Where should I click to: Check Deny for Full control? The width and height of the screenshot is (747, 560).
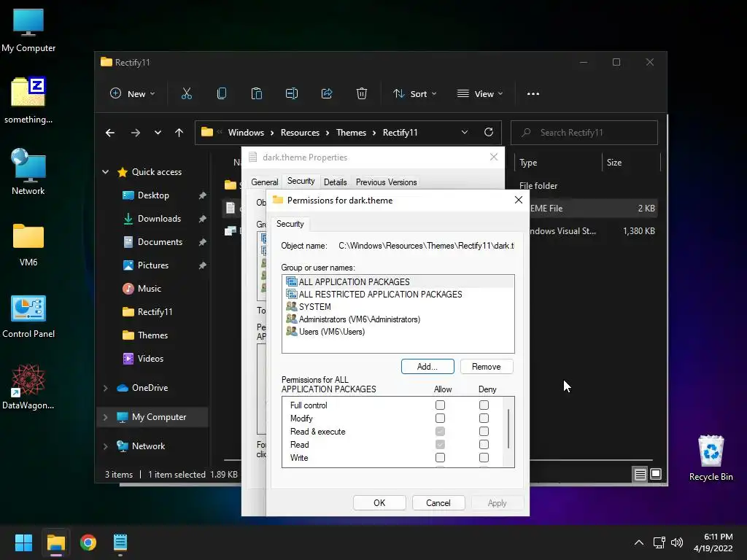click(484, 405)
